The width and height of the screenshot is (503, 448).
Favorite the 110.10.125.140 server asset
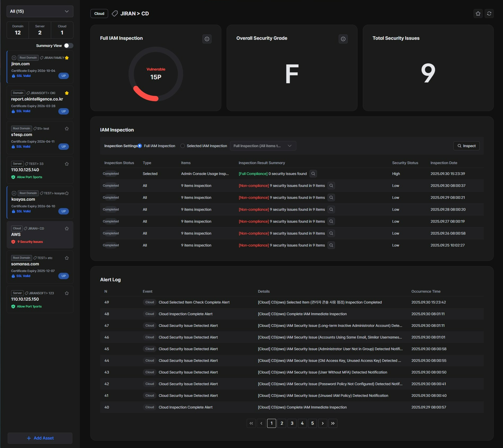point(67,164)
